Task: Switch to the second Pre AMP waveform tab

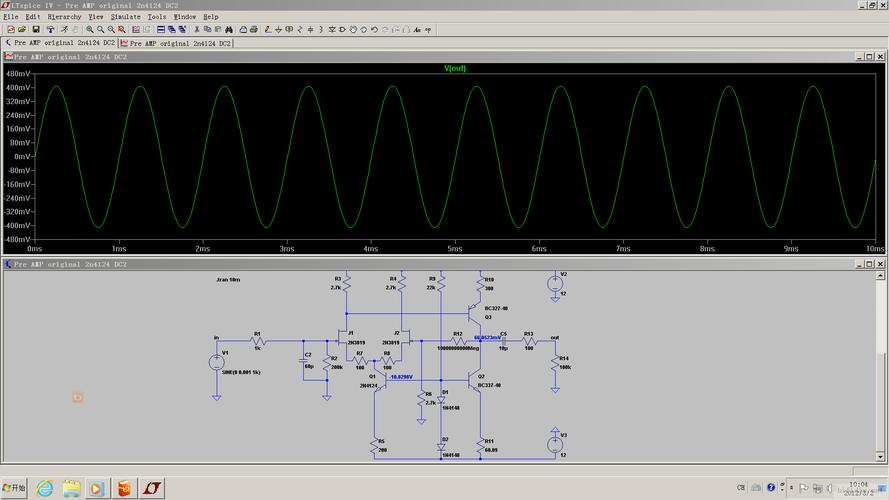Action: point(176,44)
